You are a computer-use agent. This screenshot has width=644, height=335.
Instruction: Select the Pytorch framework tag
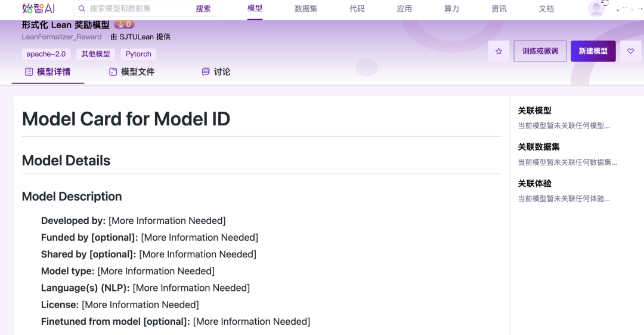(x=138, y=54)
